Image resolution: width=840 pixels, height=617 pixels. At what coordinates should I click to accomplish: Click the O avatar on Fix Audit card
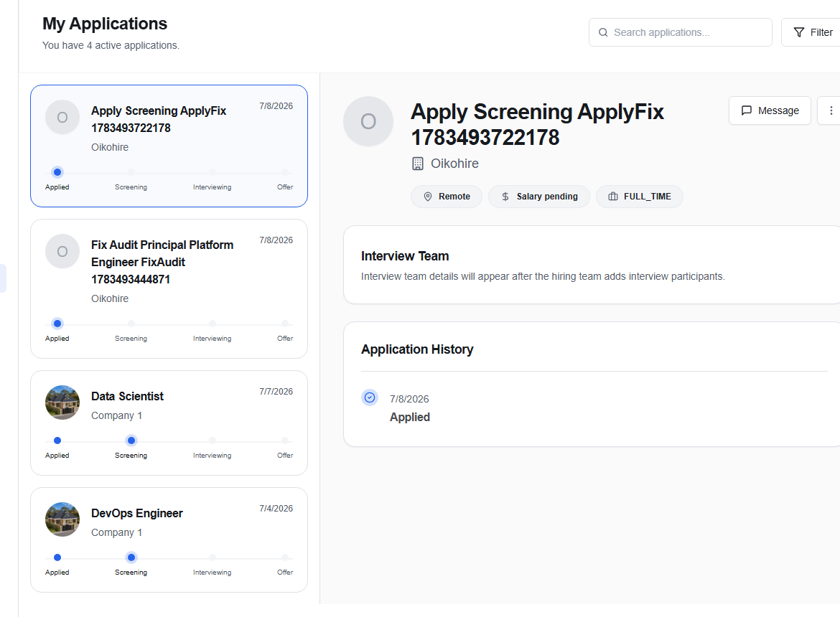[x=62, y=252]
